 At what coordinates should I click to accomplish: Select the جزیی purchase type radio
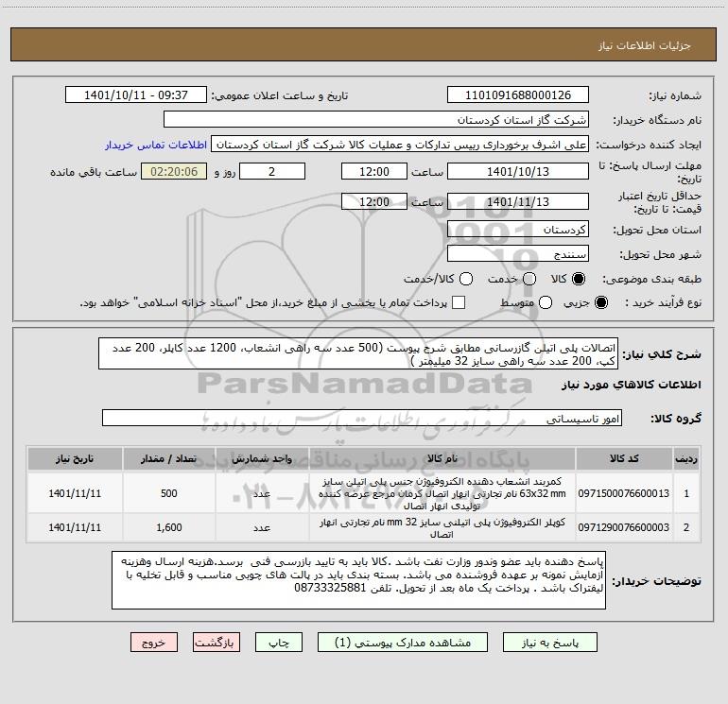click(x=601, y=302)
